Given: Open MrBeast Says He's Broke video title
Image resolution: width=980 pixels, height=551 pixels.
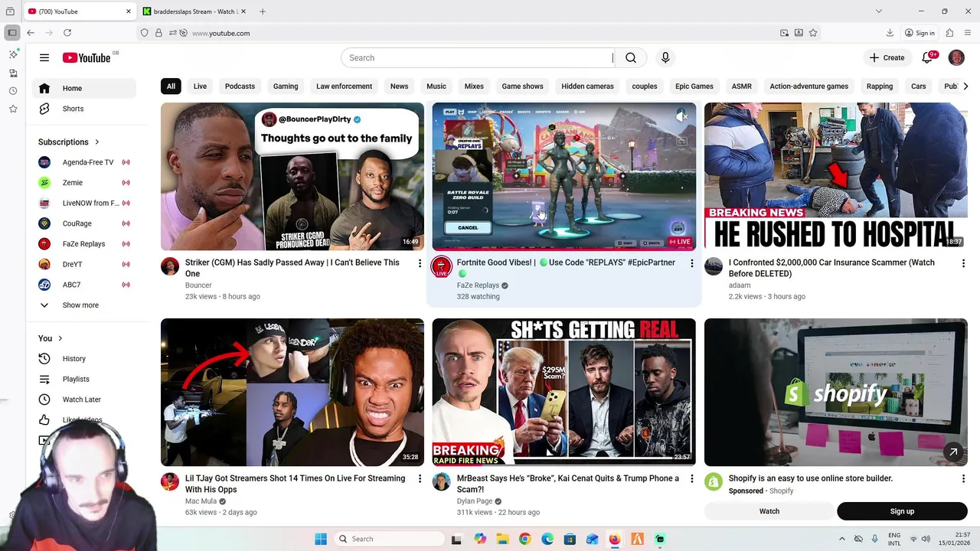Looking at the screenshot, I should coord(567,484).
